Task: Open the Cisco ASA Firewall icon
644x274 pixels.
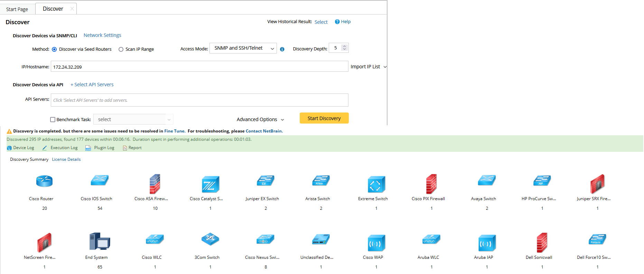Action: [155, 184]
